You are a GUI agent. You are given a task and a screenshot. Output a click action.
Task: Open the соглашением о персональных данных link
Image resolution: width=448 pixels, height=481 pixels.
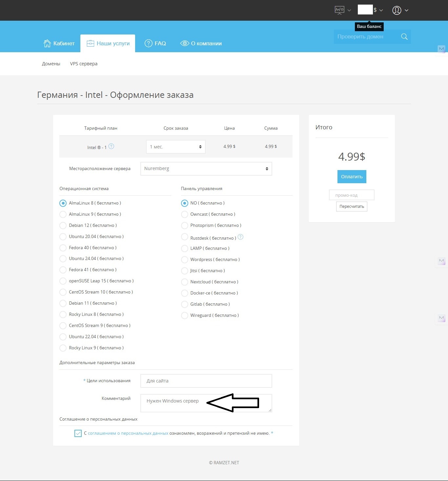point(128,433)
